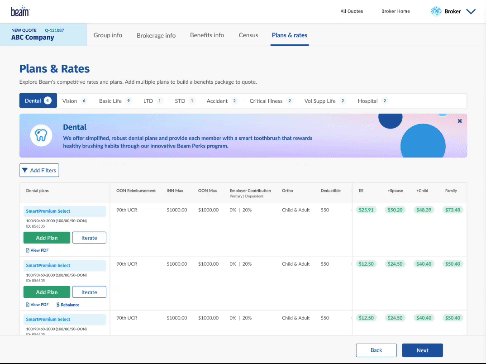Click the Deductible column header
Screen dimensions: 486x364
pos(331,191)
